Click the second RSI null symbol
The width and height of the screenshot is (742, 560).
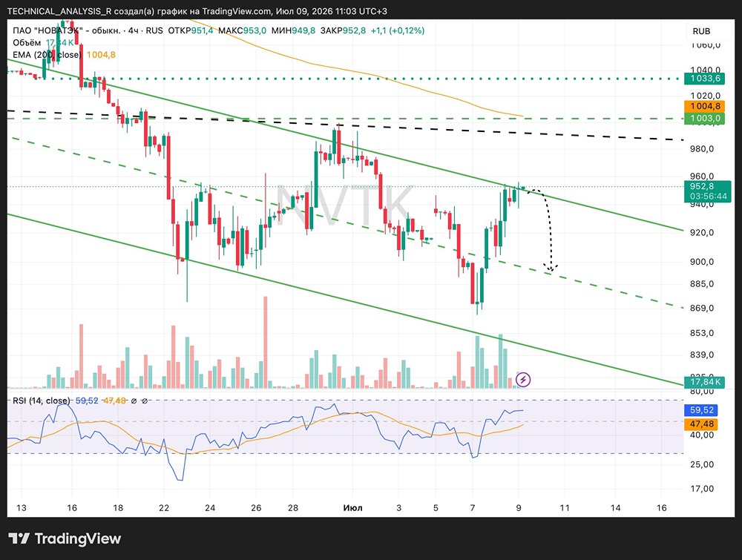[145, 401]
